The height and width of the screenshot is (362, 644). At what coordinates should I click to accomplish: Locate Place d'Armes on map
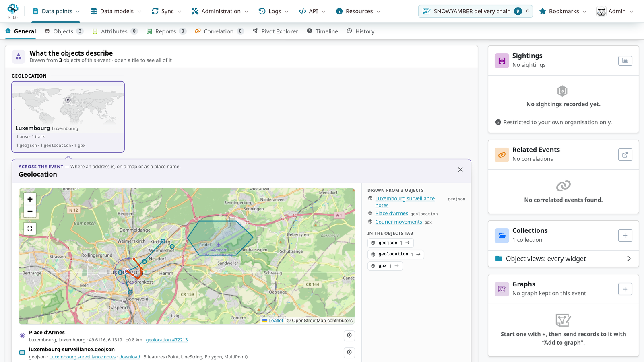click(x=349, y=335)
